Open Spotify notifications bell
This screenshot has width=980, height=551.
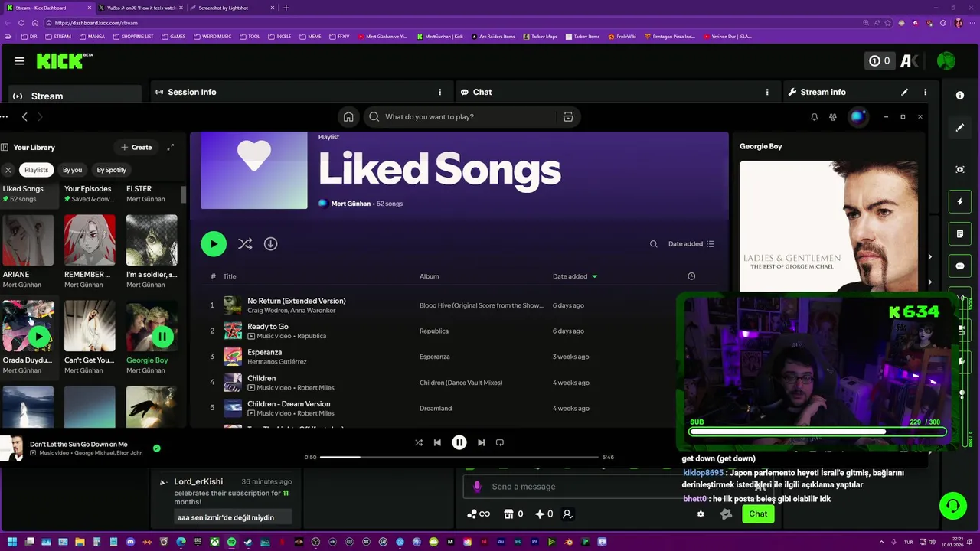click(814, 117)
